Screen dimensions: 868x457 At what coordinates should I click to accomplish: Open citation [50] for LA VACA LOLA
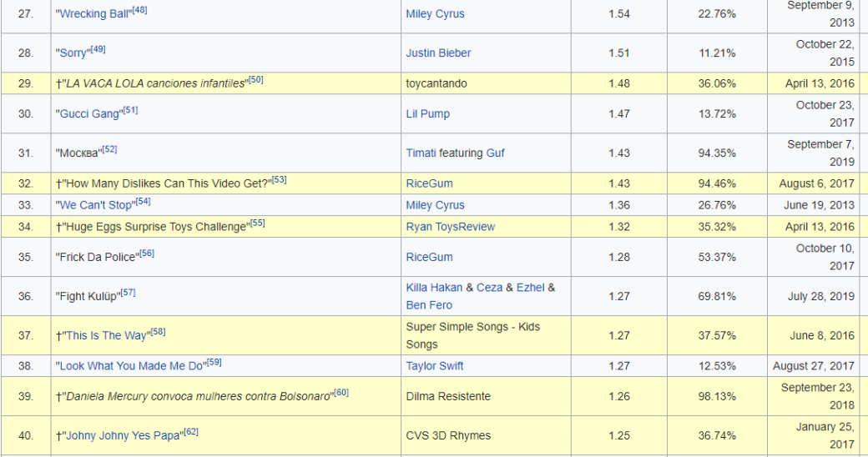(255, 80)
